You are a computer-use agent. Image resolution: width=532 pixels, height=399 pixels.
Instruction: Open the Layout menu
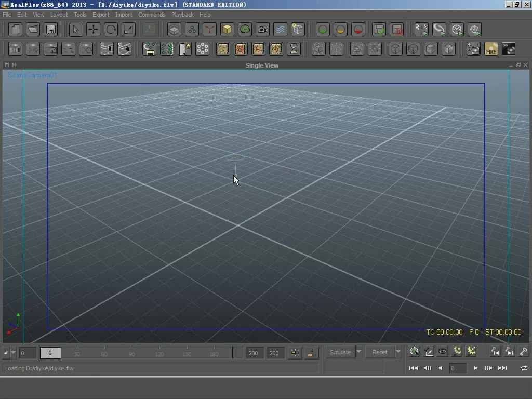click(x=59, y=15)
